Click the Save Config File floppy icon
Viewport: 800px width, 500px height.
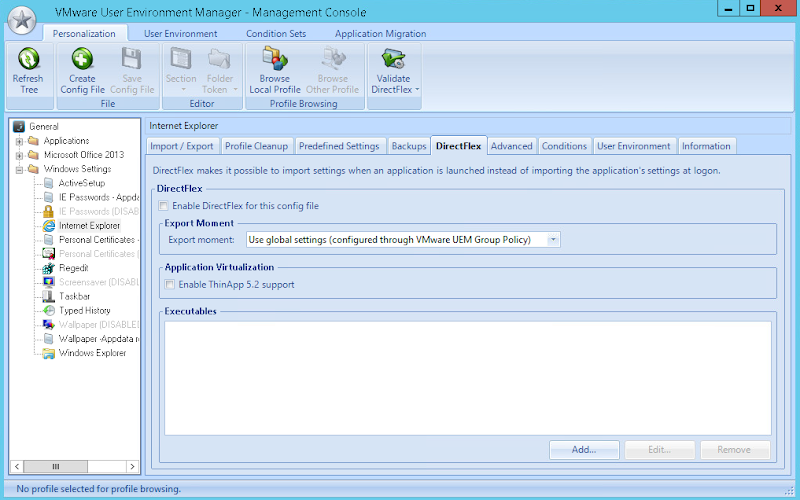click(x=132, y=59)
